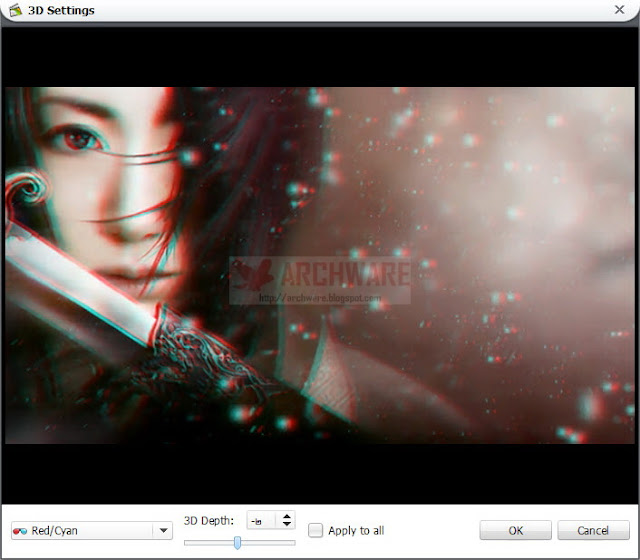Viewport: 640px width, 560px height.
Task: Click inside the 3D Depth value field
Action: click(x=262, y=520)
